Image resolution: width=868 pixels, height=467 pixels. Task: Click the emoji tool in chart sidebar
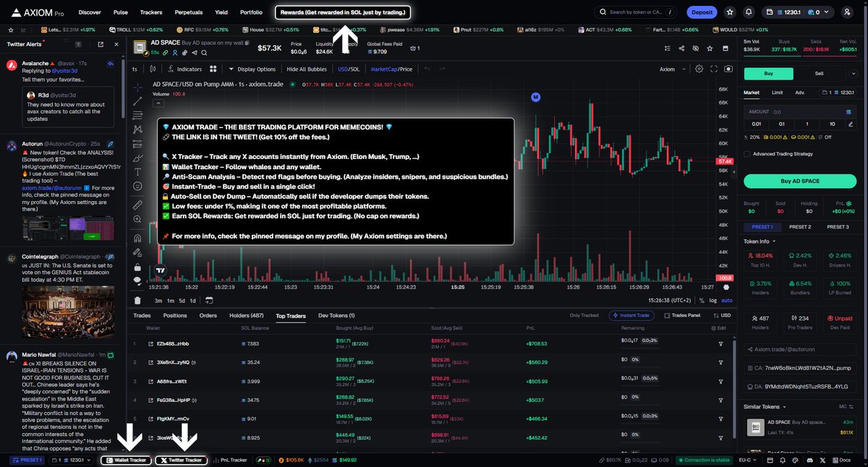click(137, 187)
